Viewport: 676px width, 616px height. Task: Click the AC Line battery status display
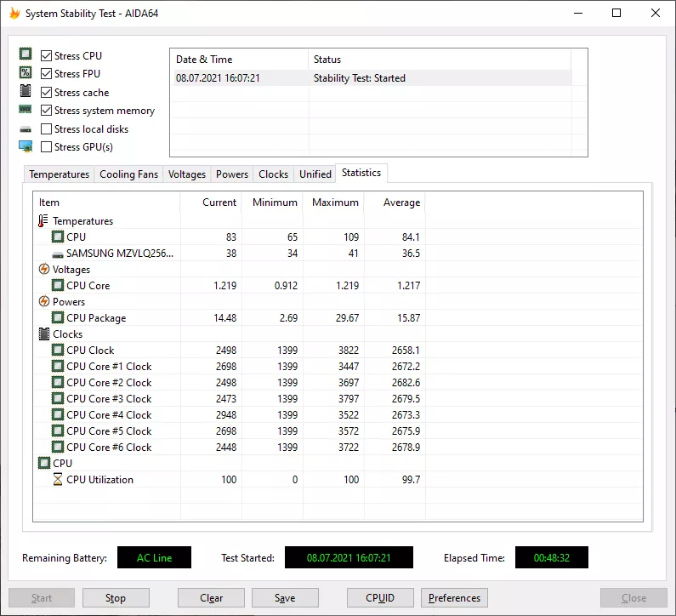tap(155, 558)
